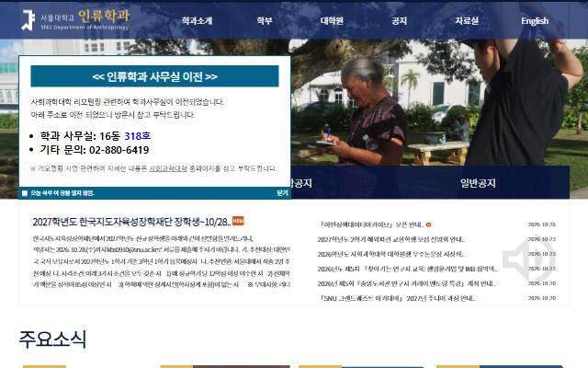The height and width of the screenshot is (368, 588).
Task: Click the 인류학과 사무실 이전 popup banner
Action: tap(154, 76)
